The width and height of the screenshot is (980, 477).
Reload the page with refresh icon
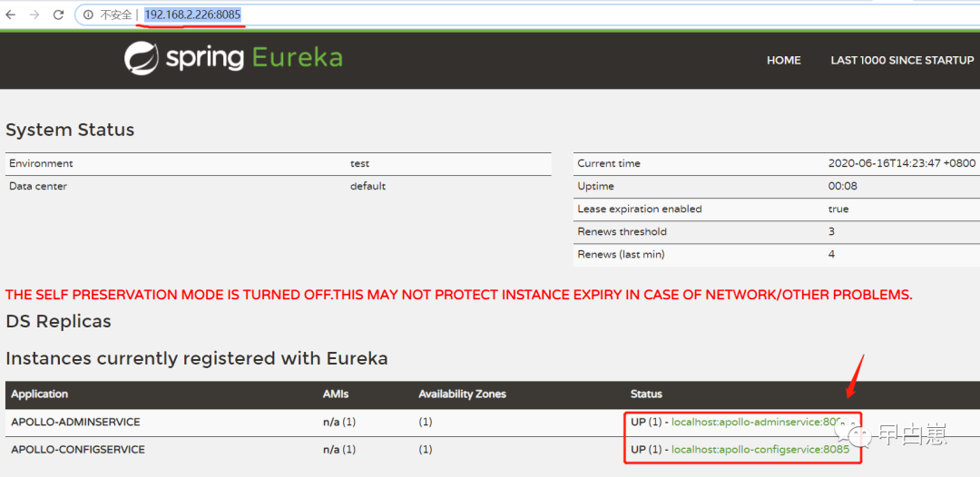[x=59, y=15]
